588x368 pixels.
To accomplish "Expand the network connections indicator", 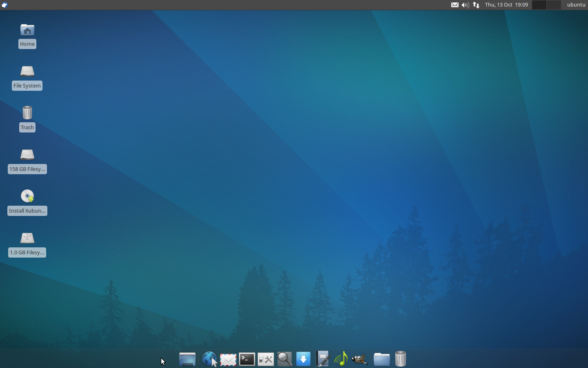I will [x=476, y=5].
